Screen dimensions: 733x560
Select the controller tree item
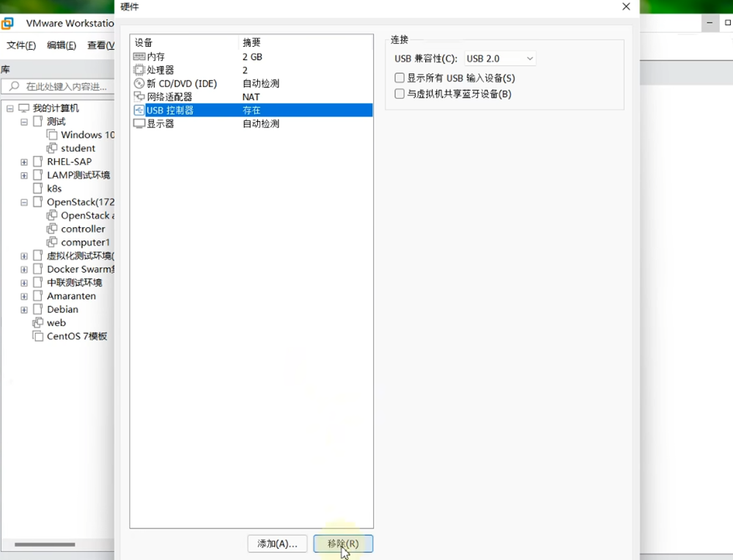83,229
